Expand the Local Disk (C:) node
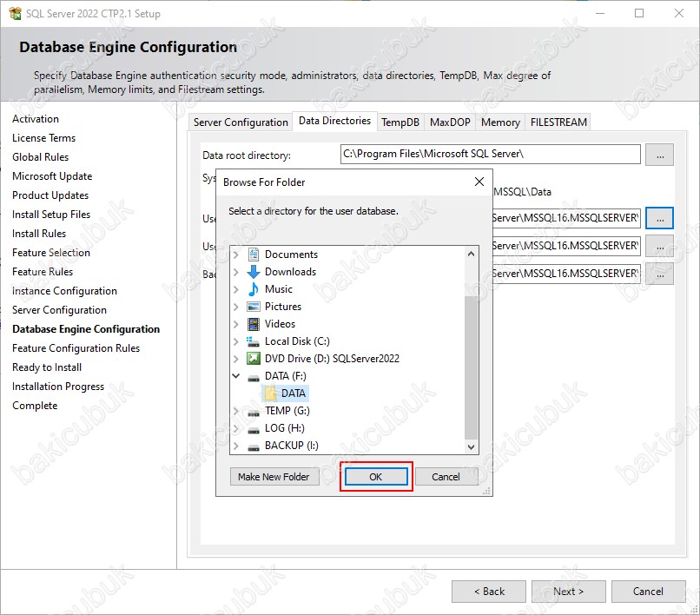 pyautogui.click(x=235, y=341)
